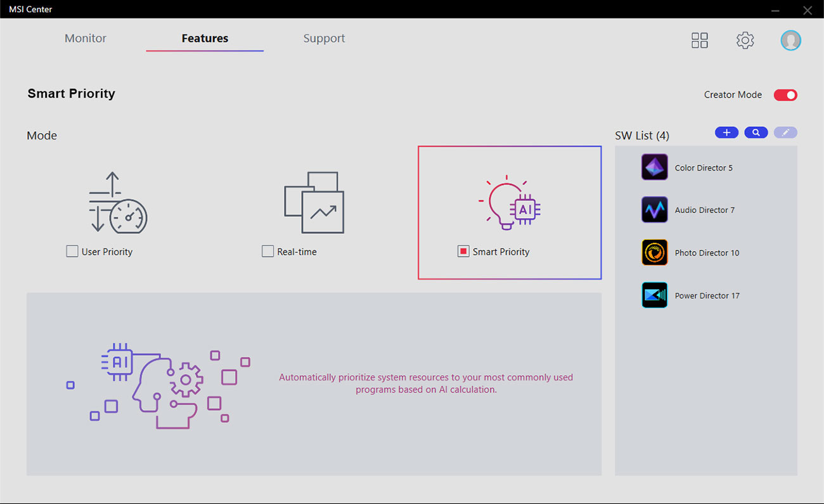
Task: Turn off the Creator Mode switch
Action: click(x=785, y=95)
